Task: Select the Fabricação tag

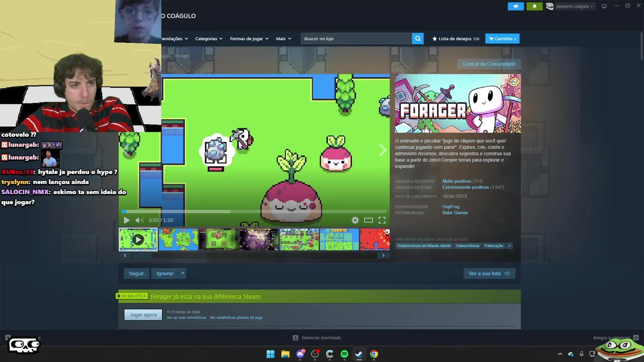Action: [x=494, y=246]
